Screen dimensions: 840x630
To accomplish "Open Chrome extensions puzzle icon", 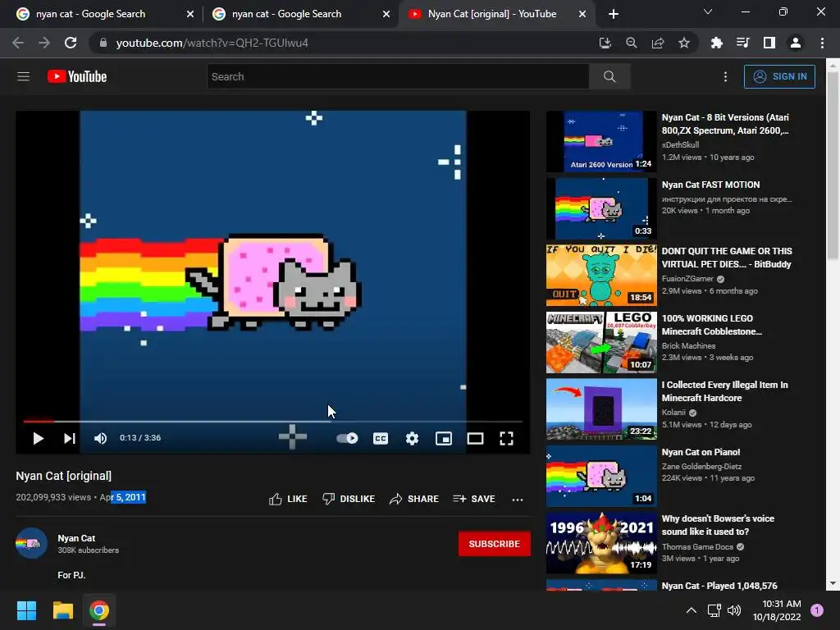I will point(716,43).
